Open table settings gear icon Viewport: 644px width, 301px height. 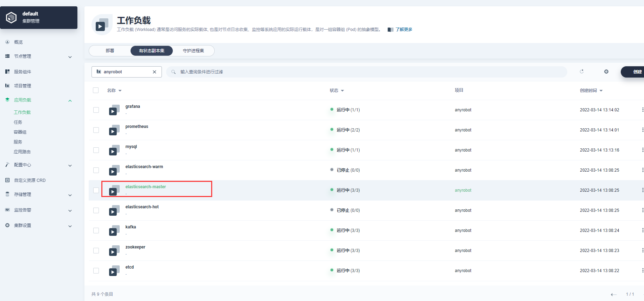point(606,72)
